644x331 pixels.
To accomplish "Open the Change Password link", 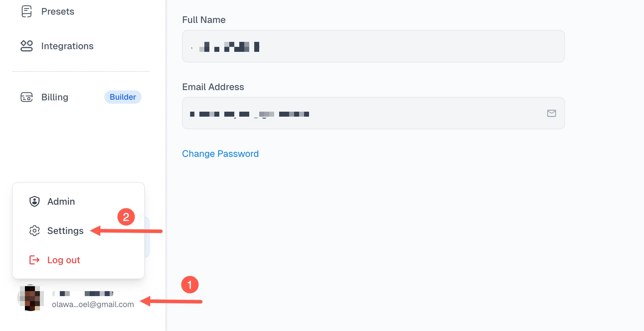I will (x=220, y=154).
